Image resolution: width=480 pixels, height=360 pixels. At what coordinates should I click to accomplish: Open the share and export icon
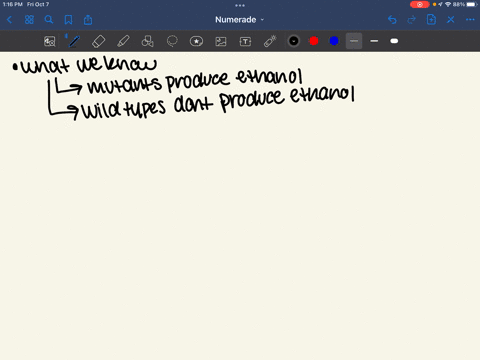pos(88,20)
